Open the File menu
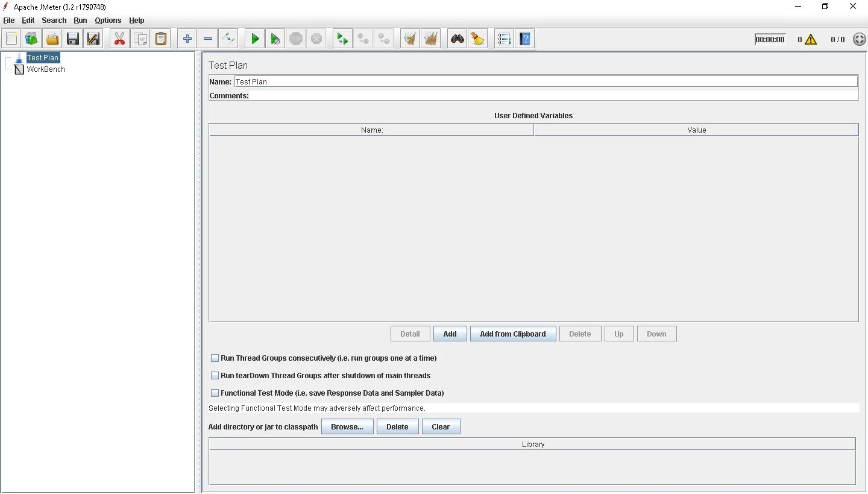This screenshot has width=868, height=494. (9, 21)
